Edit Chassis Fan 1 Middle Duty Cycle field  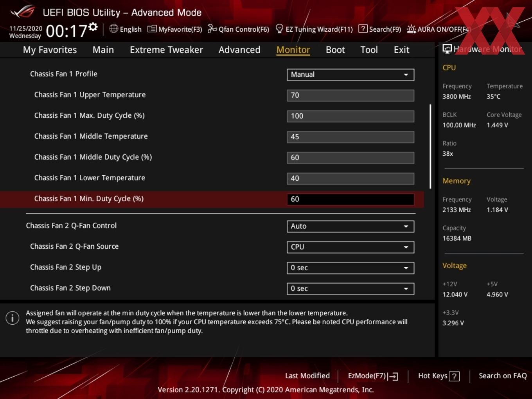(350, 158)
